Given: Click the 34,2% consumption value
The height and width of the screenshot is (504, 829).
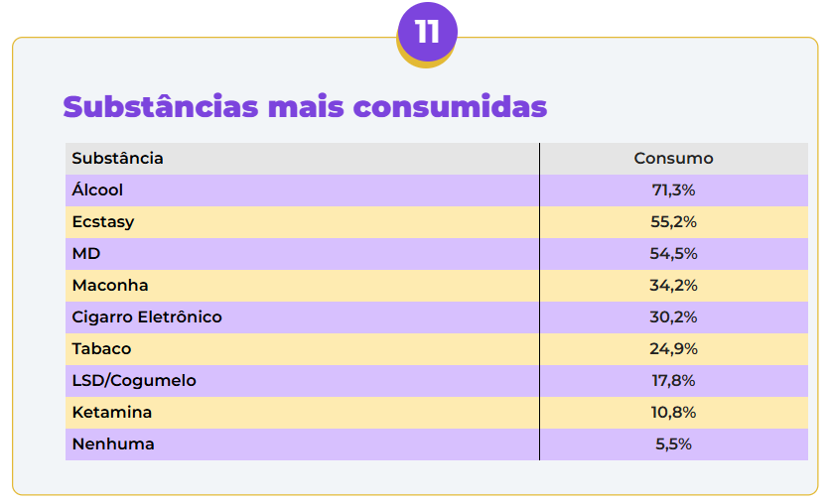Looking at the screenshot, I should click(x=673, y=286).
